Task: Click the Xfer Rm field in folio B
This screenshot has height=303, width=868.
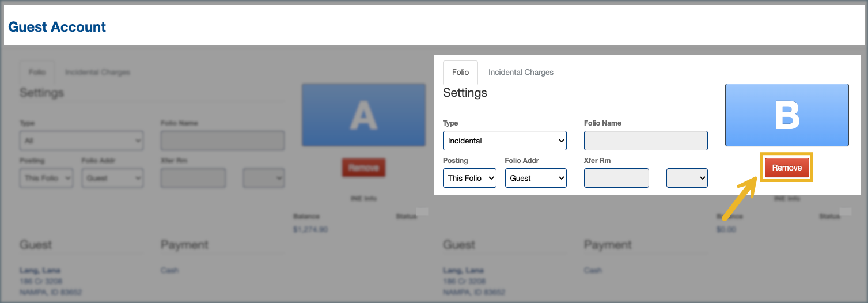Action: 616,178
